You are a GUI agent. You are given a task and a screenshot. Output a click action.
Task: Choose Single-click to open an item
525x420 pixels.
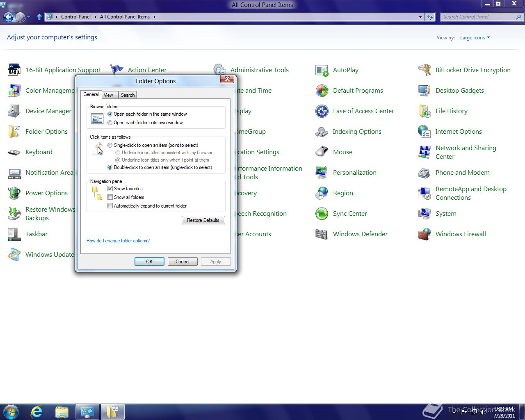(x=110, y=145)
